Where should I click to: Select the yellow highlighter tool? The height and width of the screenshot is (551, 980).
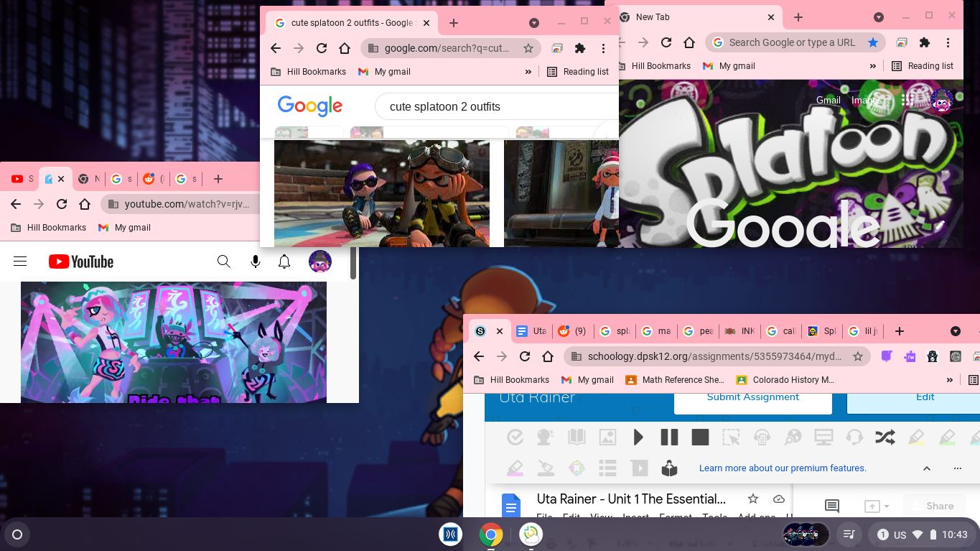tap(916, 437)
